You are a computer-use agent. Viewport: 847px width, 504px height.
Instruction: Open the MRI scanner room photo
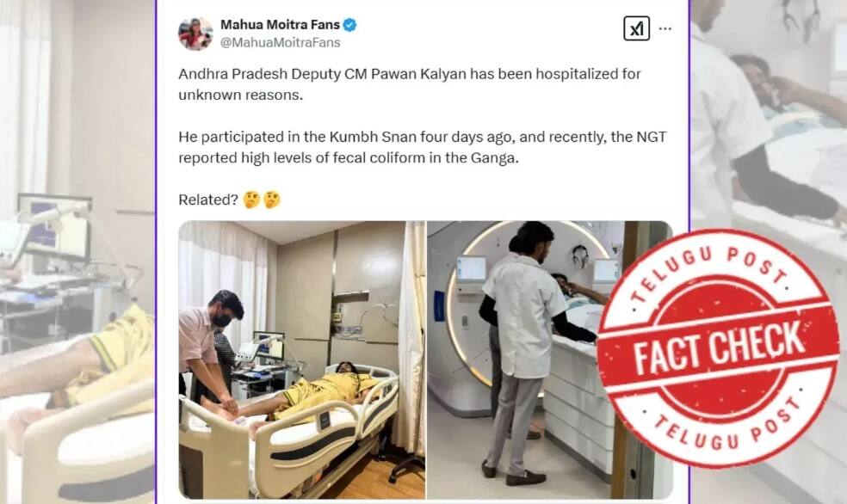pyautogui.click(x=549, y=360)
